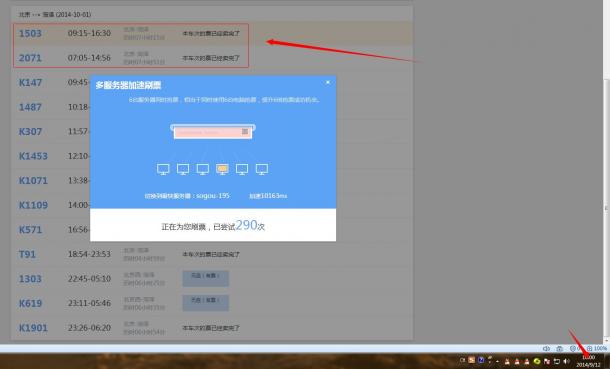Show hidden tray icons arrow
The image size is (610, 369).
pyautogui.click(x=497, y=361)
